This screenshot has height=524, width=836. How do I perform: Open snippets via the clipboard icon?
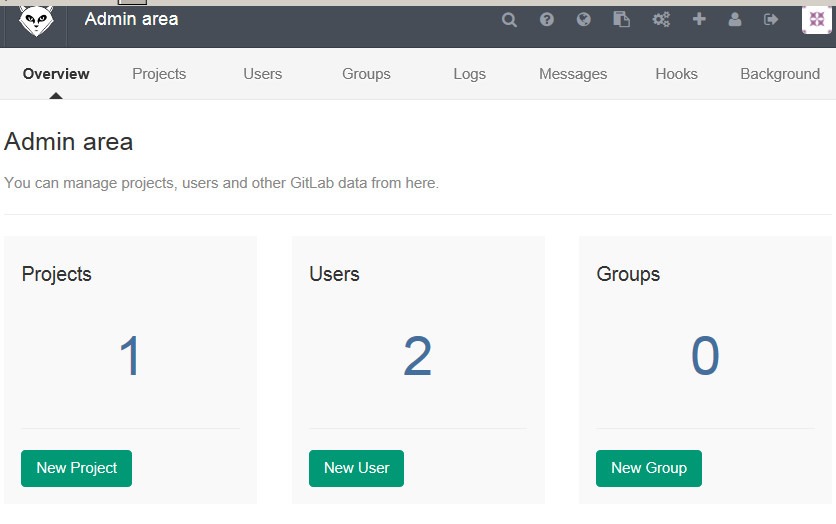pos(621,20)
